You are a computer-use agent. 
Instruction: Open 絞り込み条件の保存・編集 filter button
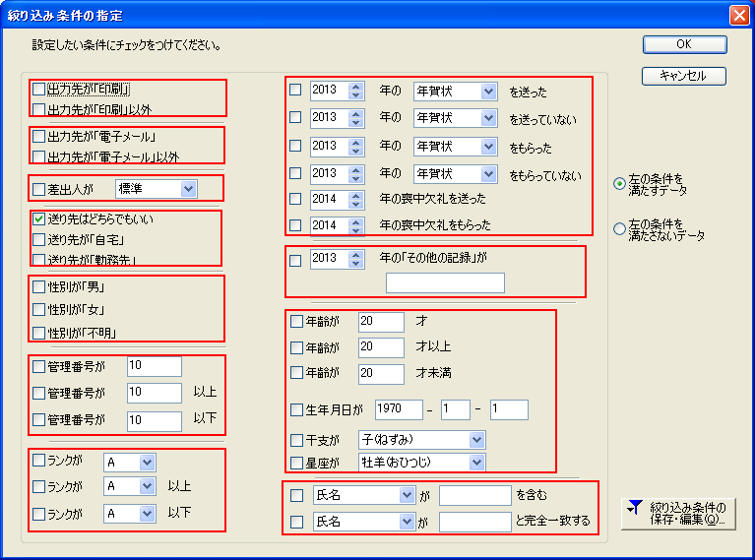click(x=677, y=514)
